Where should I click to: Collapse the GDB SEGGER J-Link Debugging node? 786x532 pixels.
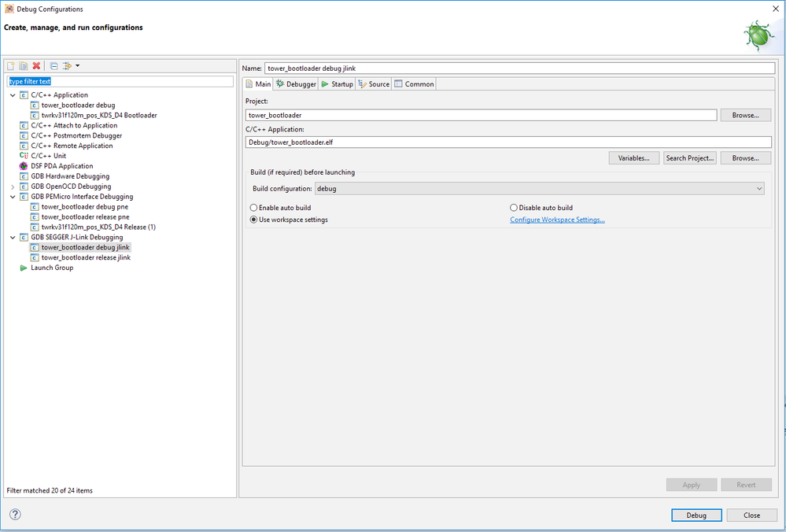13,237
